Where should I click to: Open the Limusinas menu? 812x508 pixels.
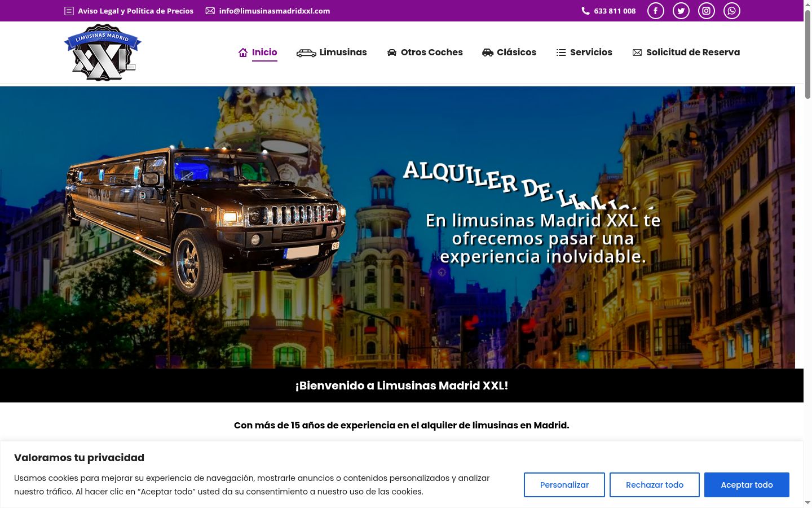click(343, 52)
